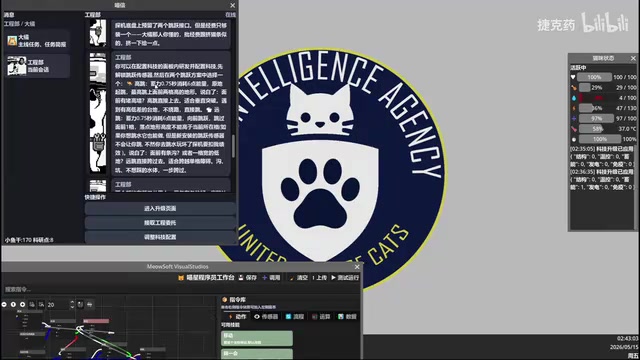Click the lightning energy icon at 47/130
Image resolution: width=640 pixels, height=360 pixels.
pos(574,108)
